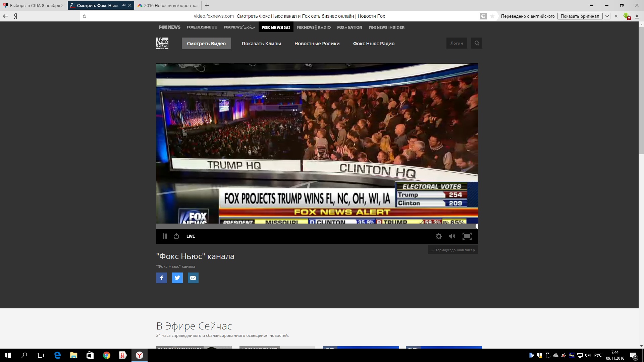Click the 'Термоусадочная плеер' button
644x362 pixels.
pos(453,250)
